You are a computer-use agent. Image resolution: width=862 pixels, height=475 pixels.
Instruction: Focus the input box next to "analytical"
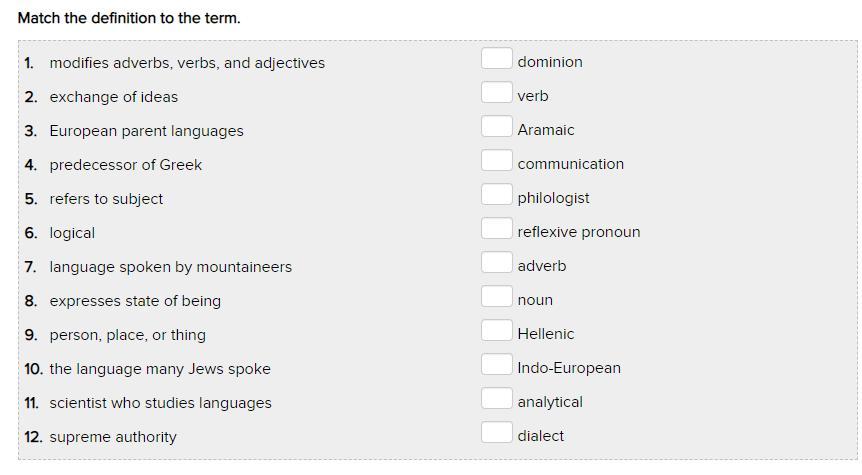click(x=496, y=399)
